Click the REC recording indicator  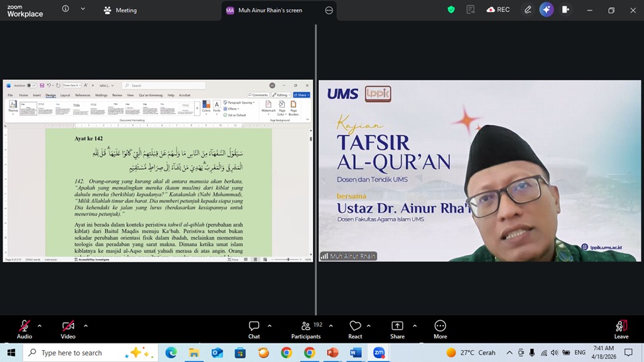(x=498, y=10)
